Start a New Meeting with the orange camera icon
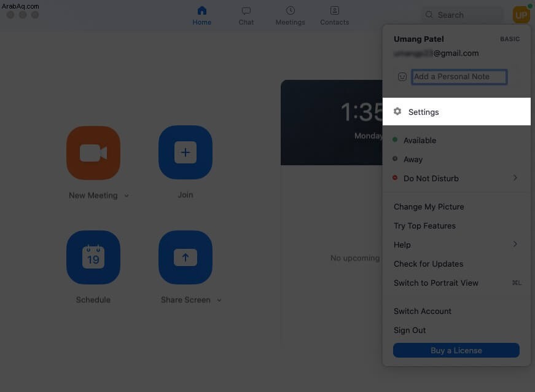This screenshot has width=535, height=392. pyautogui.click(x=93, y=153)
